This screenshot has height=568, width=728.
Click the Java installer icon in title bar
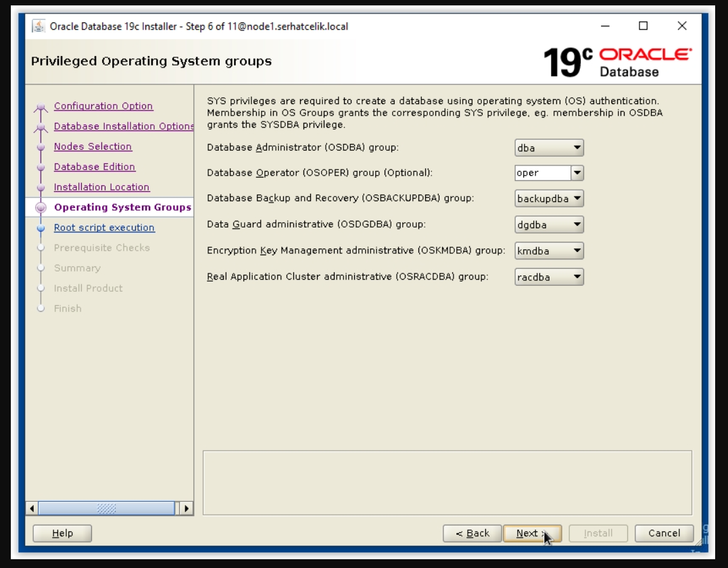point(39,26)
